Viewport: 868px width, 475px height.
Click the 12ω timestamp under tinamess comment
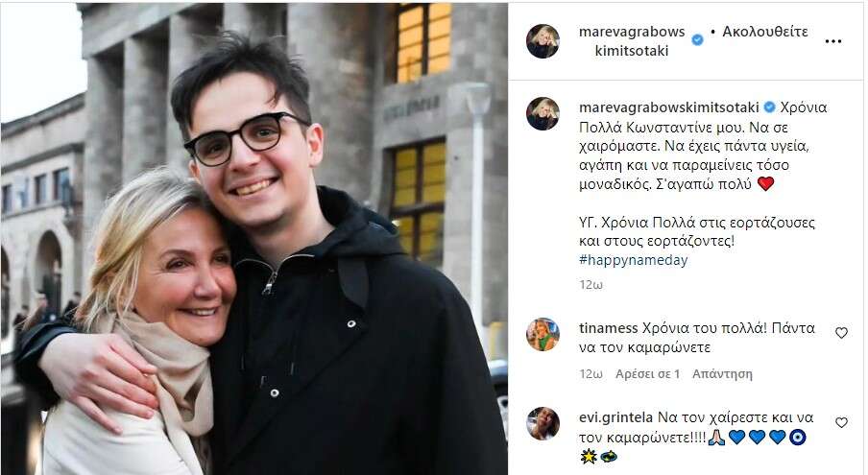[x=591, y=374]
